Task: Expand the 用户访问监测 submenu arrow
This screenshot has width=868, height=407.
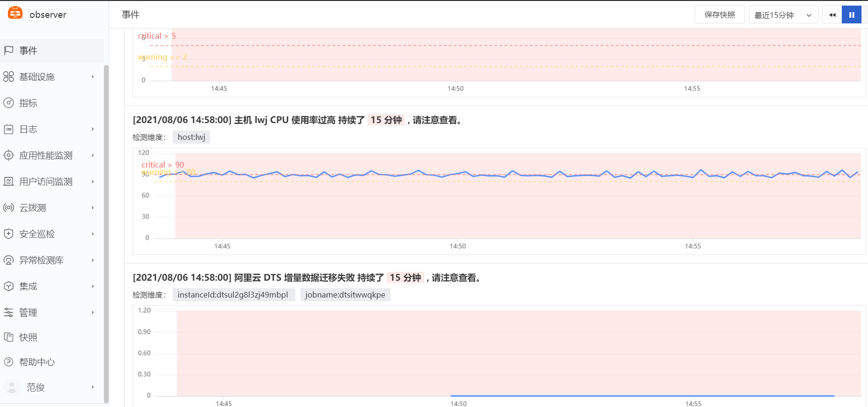Action: click(x=93, y=182)
